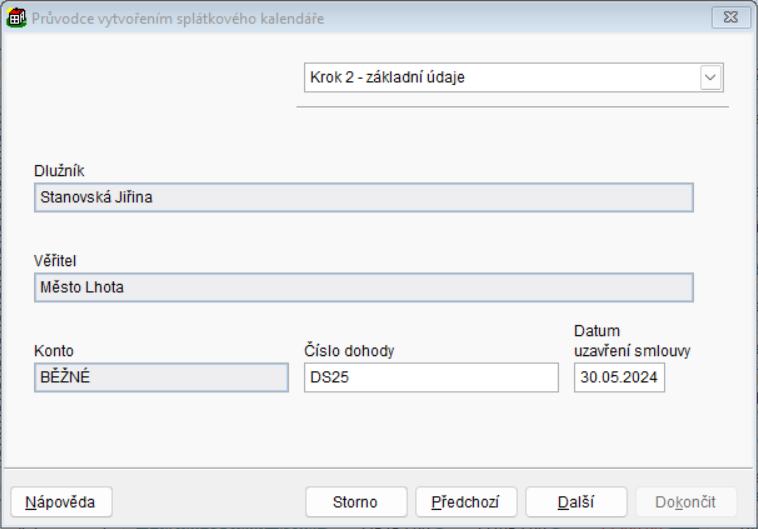Viewport: 758px width, 529px height.
Task: Click the Věřitel field showing Město Lhota
Action: 363,287
